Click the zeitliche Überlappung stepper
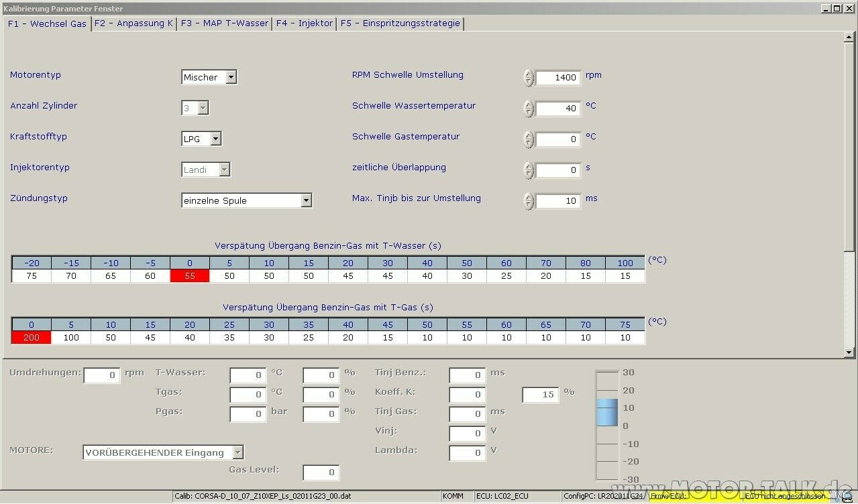The width and height of the screenshot is (858, 504). click(x=529, y=170)
